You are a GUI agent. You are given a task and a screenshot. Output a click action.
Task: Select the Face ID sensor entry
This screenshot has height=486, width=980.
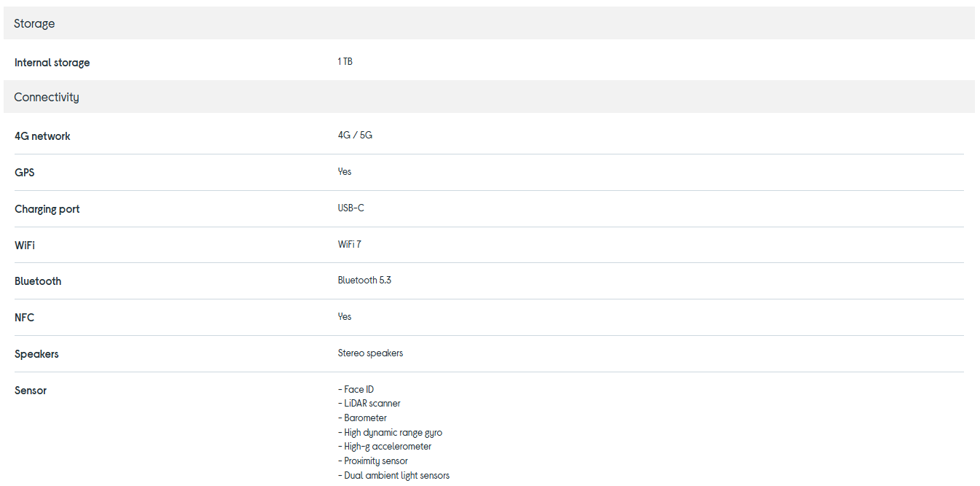(x=358, y=390)
